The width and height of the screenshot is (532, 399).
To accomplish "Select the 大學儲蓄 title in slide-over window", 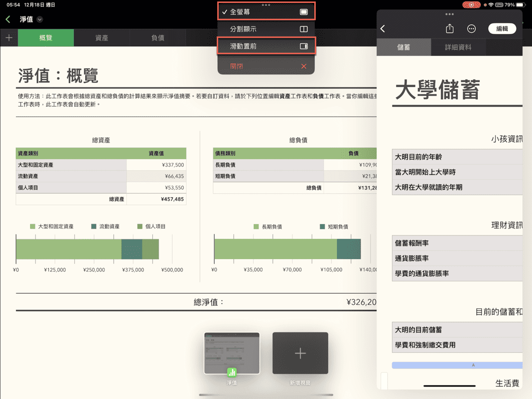I will [438, 90].
